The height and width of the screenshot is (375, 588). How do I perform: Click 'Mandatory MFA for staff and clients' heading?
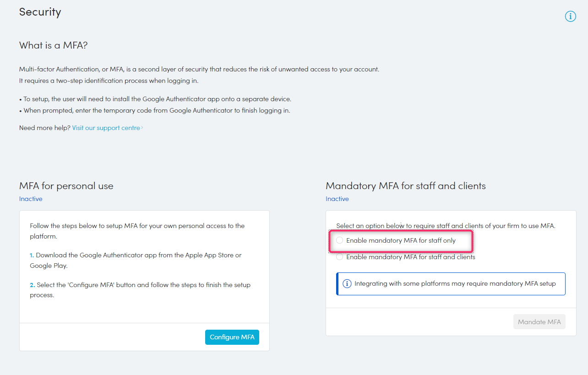(405, 186)
